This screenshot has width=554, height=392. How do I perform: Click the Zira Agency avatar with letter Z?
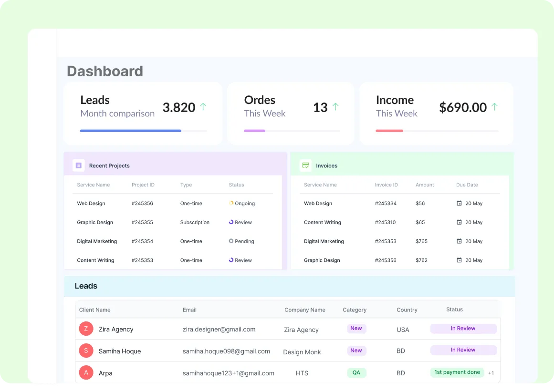pos(86,329)
